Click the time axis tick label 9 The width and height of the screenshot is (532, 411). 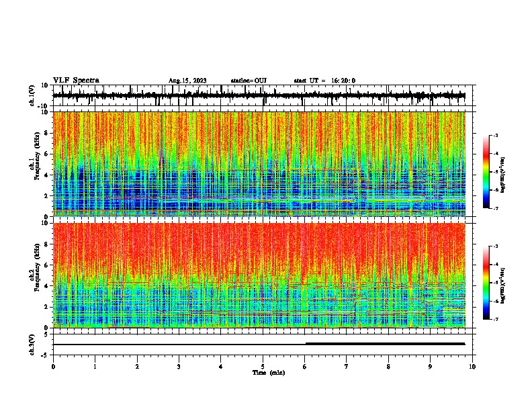[430, 367]
